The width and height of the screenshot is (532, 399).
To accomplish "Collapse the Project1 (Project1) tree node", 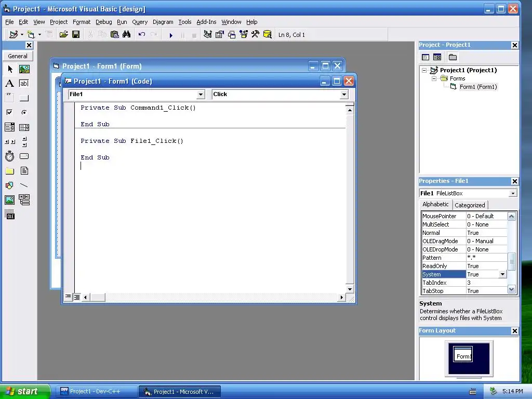I will pyautogui.click(x=424, y=70).
